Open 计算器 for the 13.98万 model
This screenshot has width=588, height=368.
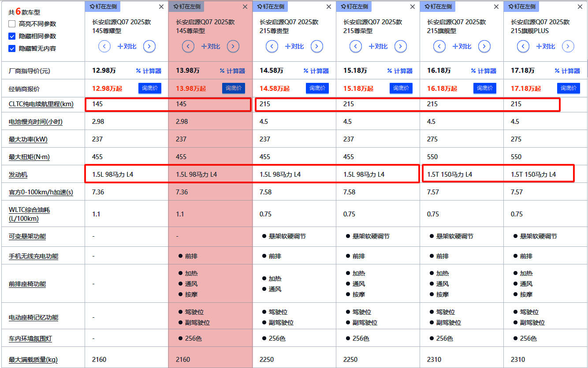pos(232,71)
